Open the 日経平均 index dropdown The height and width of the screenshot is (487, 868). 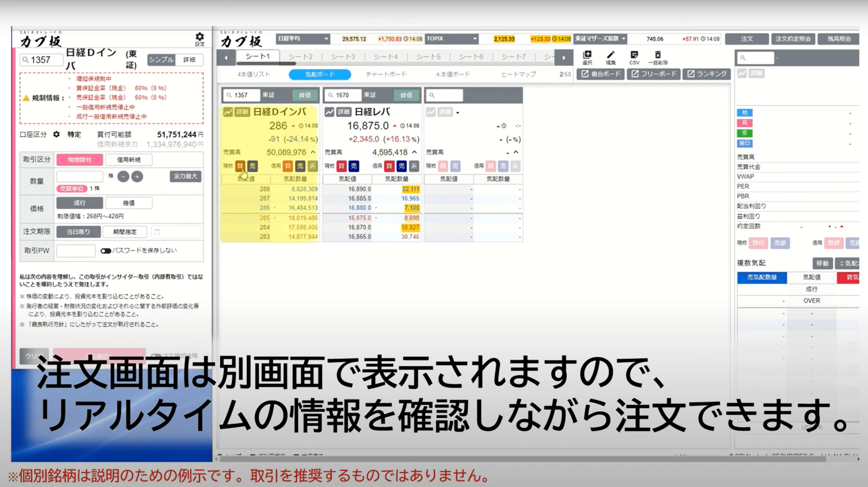(303, 39)
